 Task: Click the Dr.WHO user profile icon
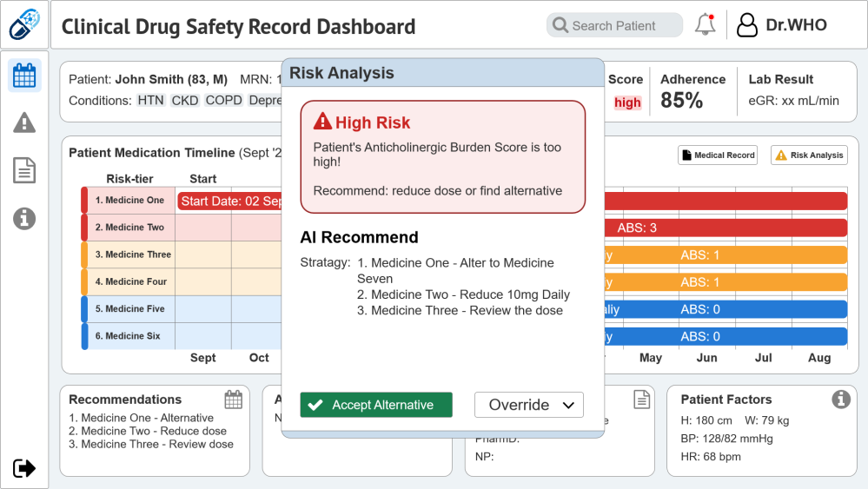click(x=746, y=25)
